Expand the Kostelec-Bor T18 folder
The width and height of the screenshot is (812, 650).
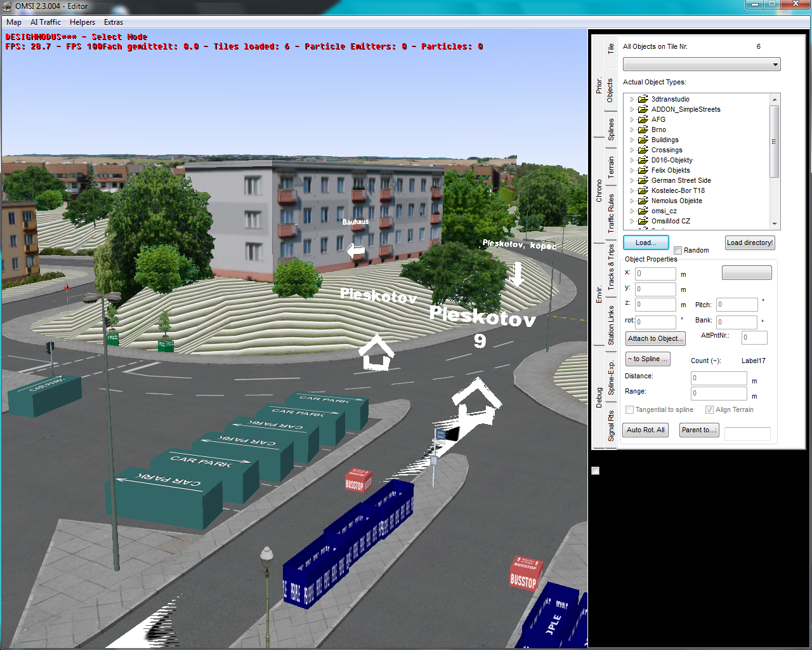point(632,190)
